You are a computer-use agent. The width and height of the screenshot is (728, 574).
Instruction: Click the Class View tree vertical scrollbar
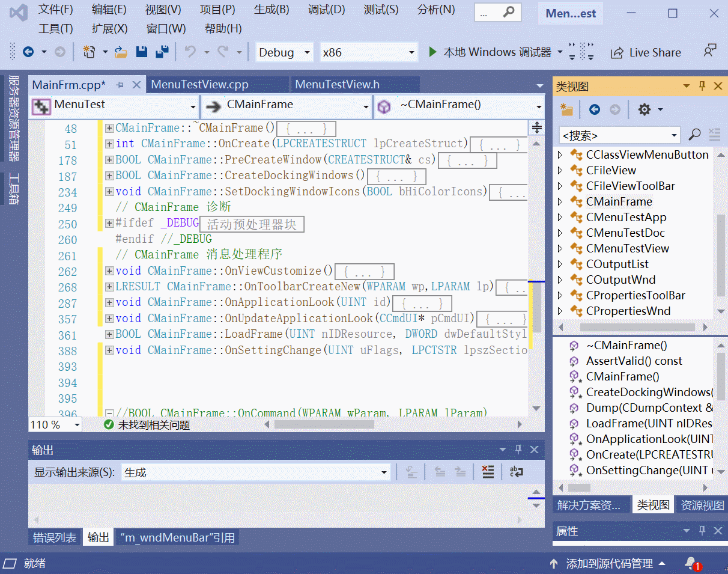[721, 255]
